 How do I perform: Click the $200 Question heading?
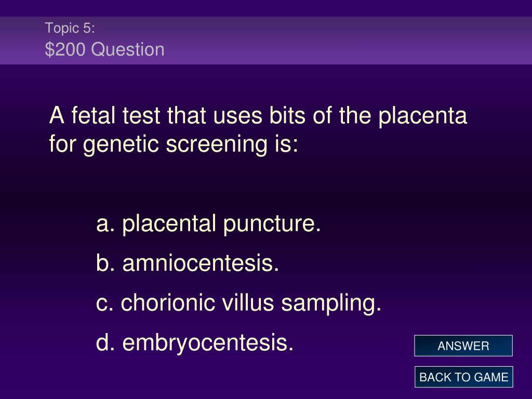coord(104,49)
